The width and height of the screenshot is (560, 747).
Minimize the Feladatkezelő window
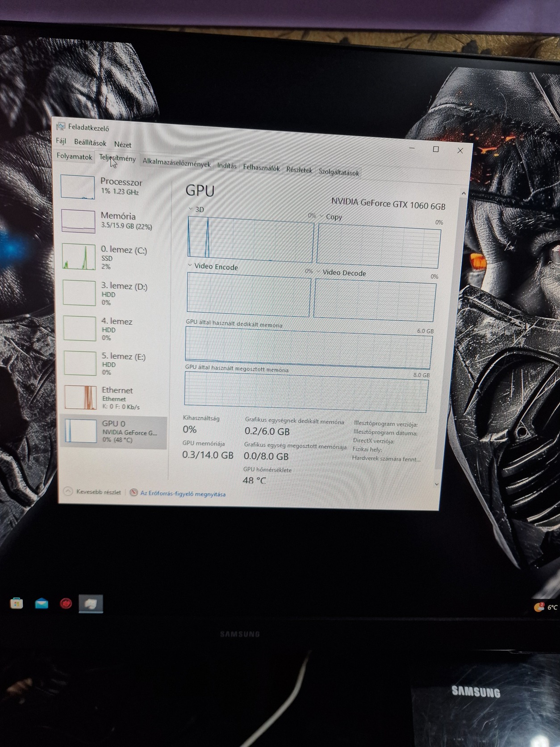click(x=412, y=148)
